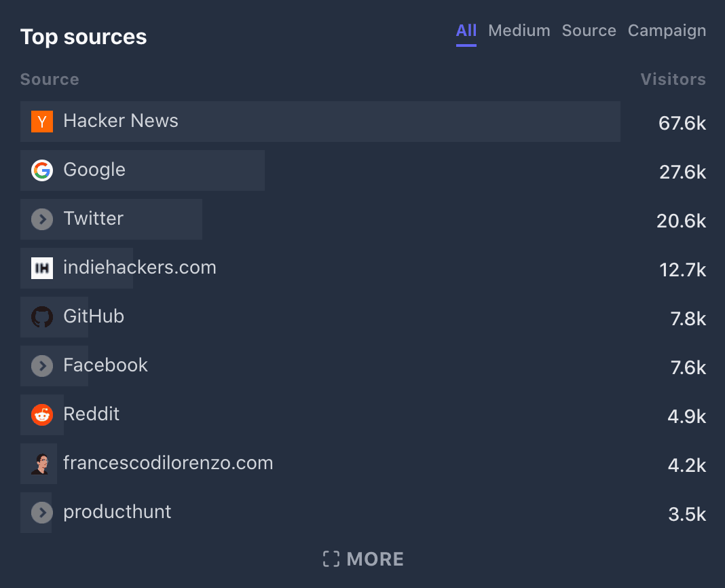Filter by producthunt source

(x=117, y=512)
